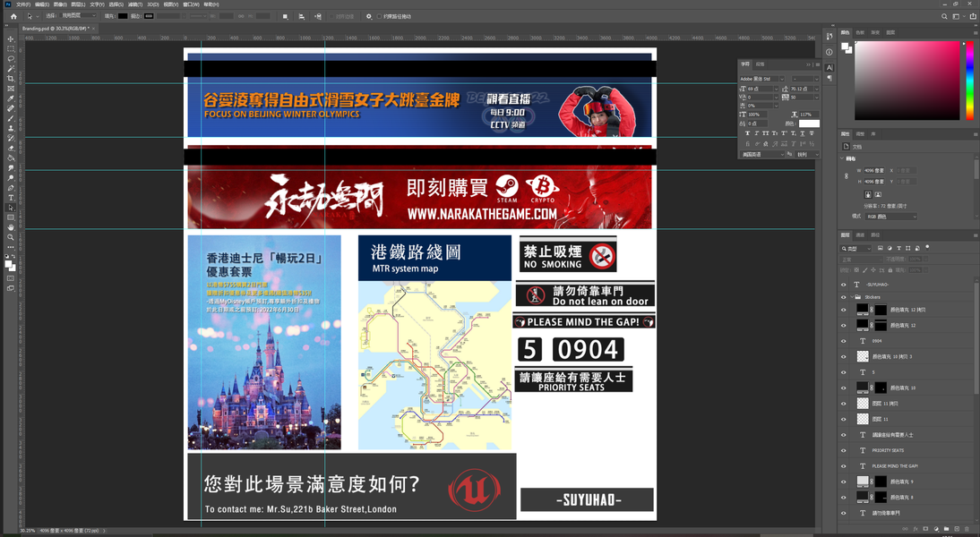Click the create new group folder icon
Screen dimensions: 980x537
pyautogui.click(x=946, y=529)
